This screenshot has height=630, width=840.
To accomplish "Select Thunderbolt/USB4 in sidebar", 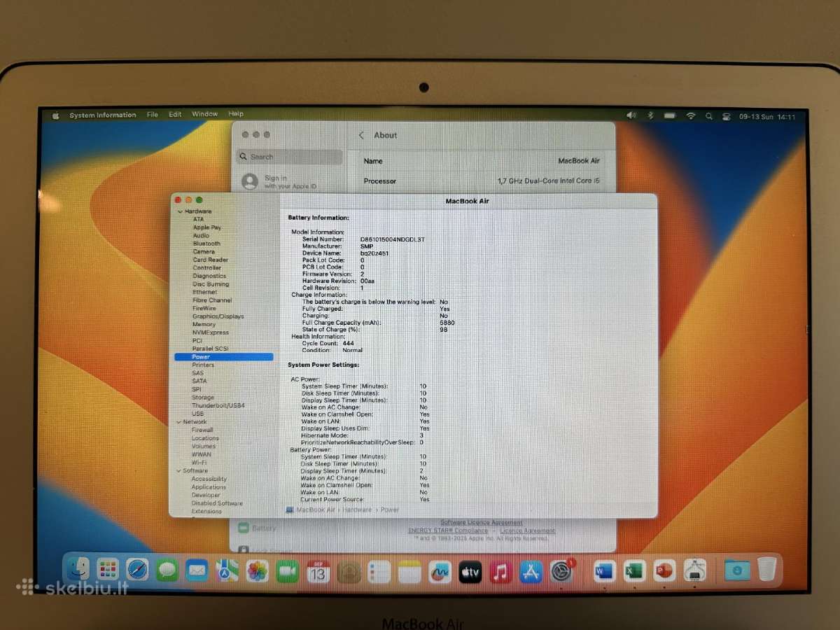I will [x=218, y=406].
